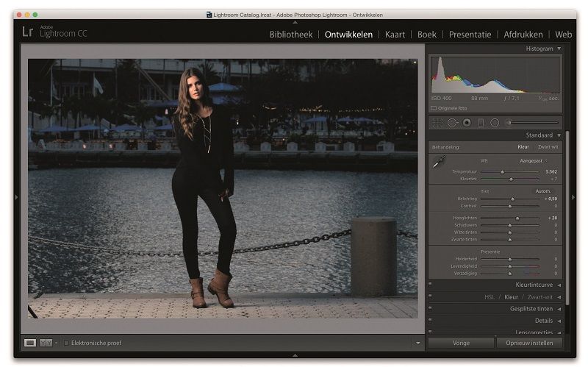Choose the Graduated Filter tool
588x367 pixels.
481,123
